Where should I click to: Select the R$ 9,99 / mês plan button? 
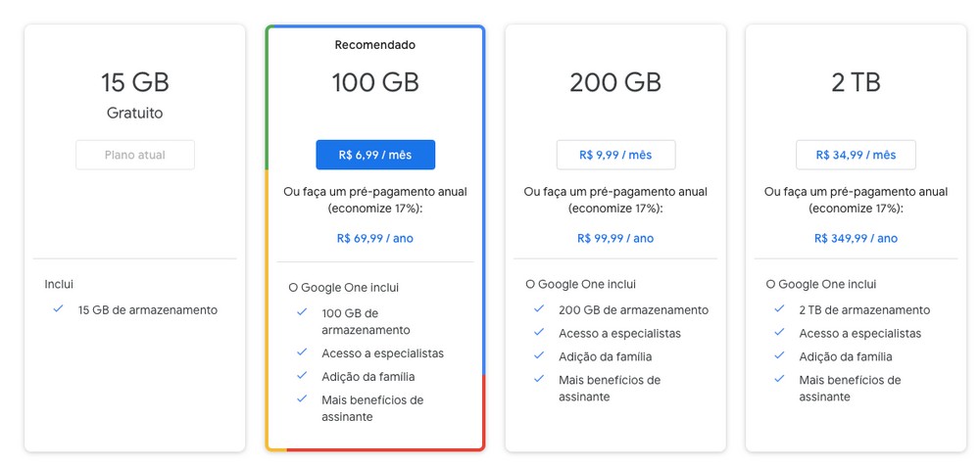point(615,155)
